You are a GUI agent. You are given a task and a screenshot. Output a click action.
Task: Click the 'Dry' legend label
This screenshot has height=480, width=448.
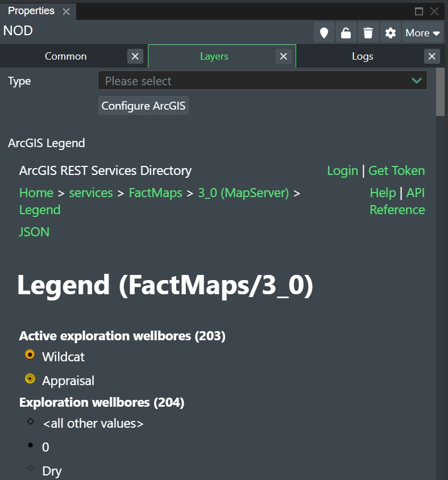[x=52, y=471]
